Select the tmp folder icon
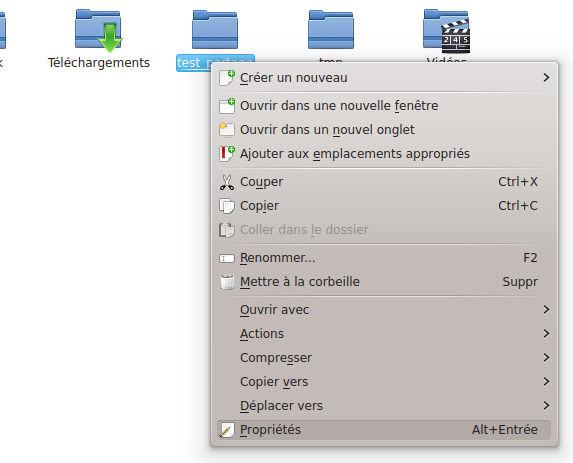This screenshot has height=463, width=573. point(331,30)
